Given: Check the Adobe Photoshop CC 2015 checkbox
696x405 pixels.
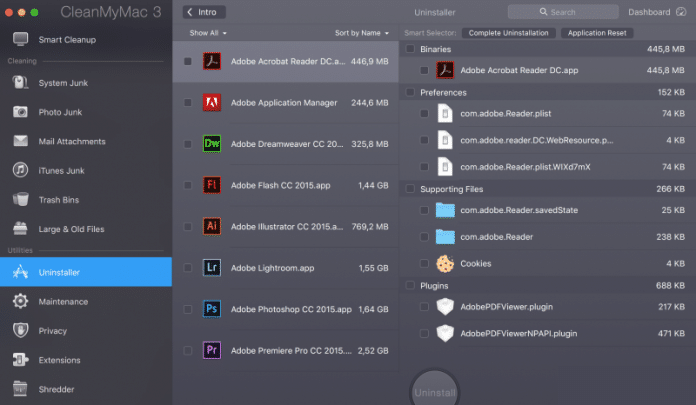Looking at the screenshot, I should (x=188, y=309).
